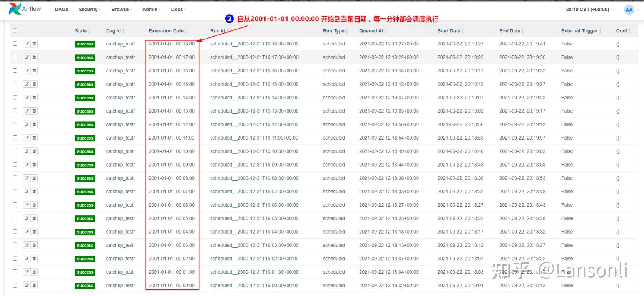Sort runs by Execution Date
This screenshot has width=644, height=296.
[x=168, y=31]
